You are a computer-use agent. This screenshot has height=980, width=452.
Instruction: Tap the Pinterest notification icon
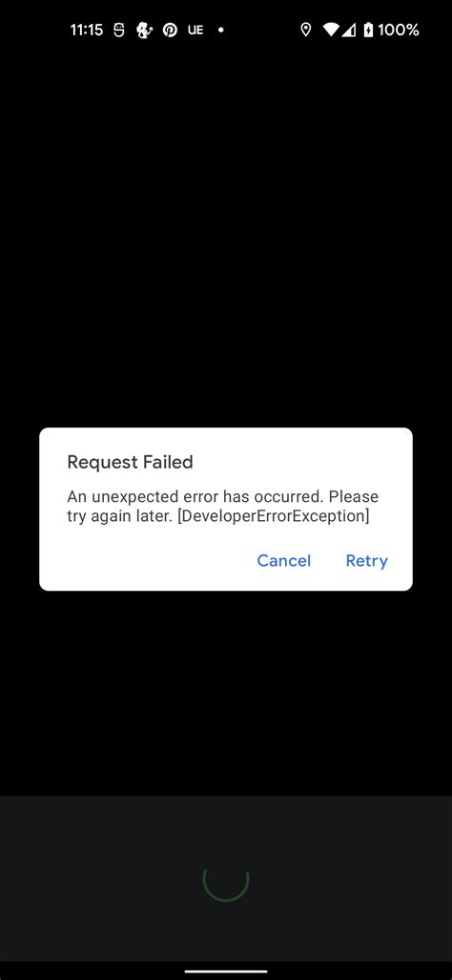170,30
